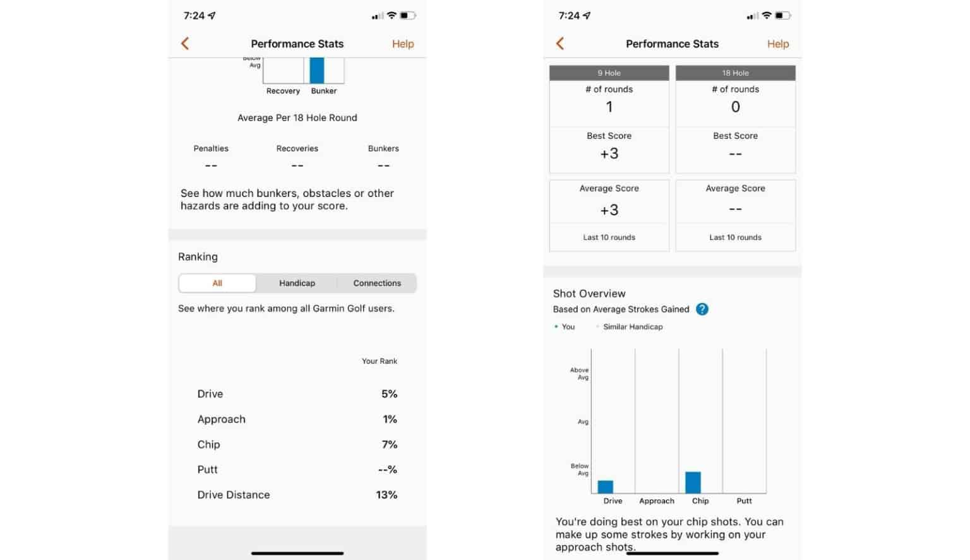Tap Help on left Performance Stats screen

click(402, 44)
